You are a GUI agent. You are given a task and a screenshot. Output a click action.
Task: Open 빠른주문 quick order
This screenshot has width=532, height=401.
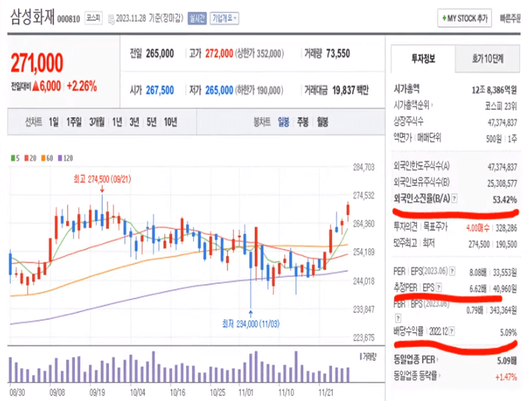pyautogui.click(x=510, y=18)
